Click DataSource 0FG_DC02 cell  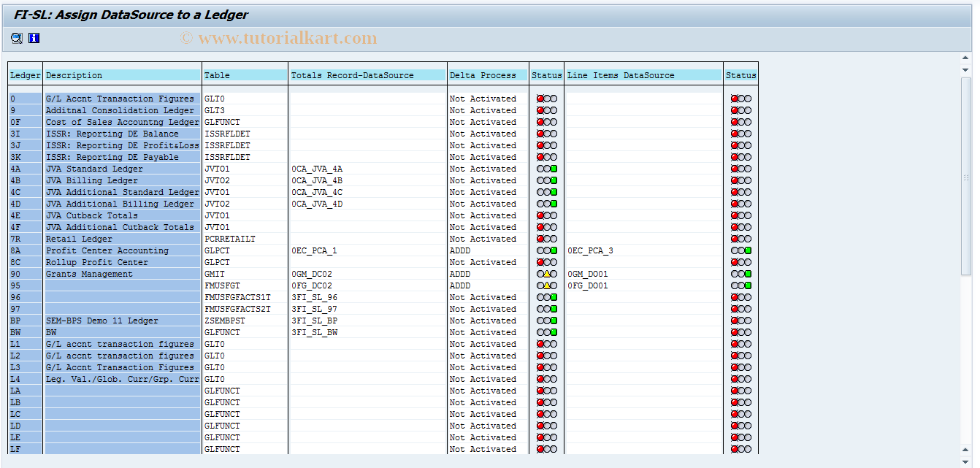pyautogui.click(x=312, y=285)
